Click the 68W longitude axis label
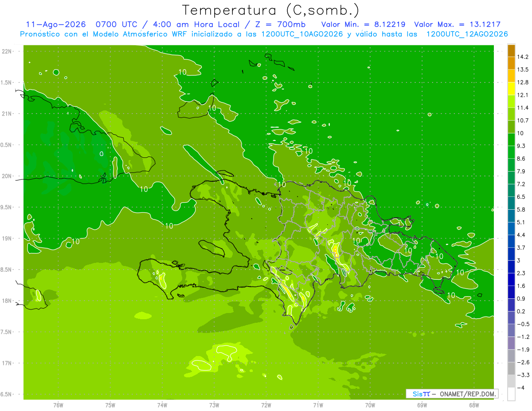The width and height of the screenshot is (532, 411). 473,405
